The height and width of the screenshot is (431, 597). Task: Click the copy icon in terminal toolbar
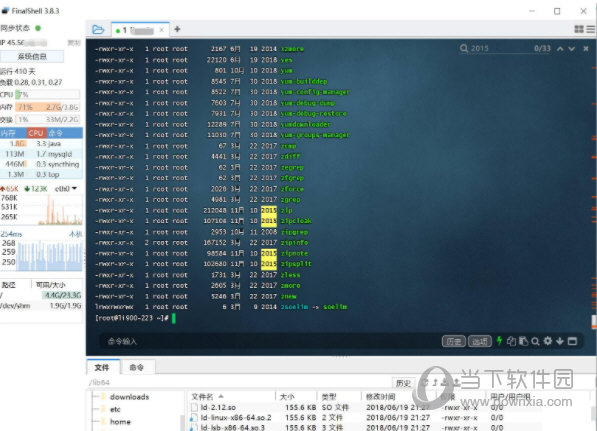point(511,341)
